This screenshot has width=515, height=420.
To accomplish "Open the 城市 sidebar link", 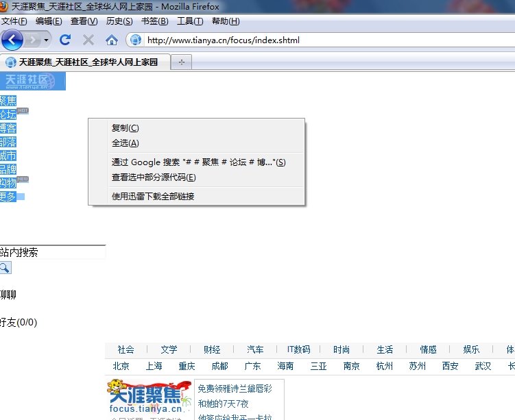I will pyautogui.click(x=8, y=156).
